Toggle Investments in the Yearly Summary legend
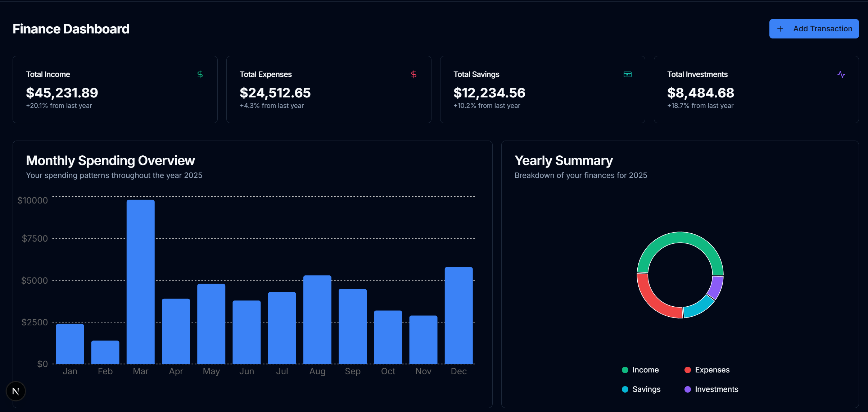The width and height of the screenshot is (868, 412). (711, 389)
